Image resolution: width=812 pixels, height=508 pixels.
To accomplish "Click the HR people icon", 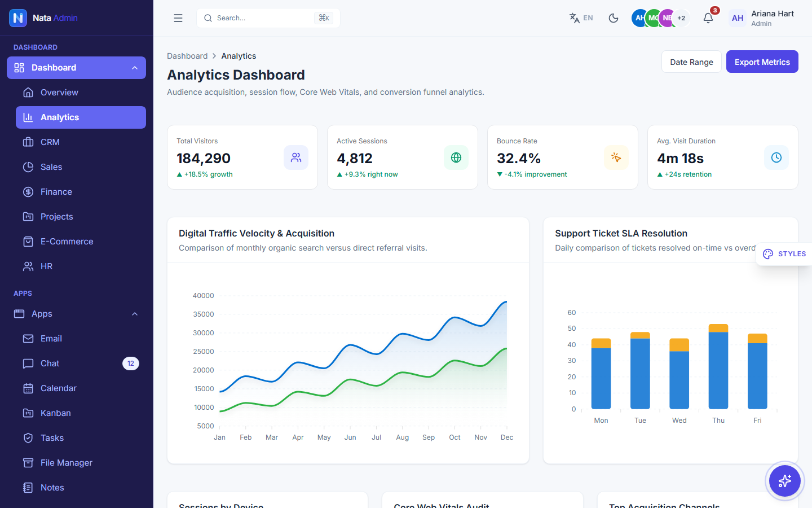I will click(28, 266).
